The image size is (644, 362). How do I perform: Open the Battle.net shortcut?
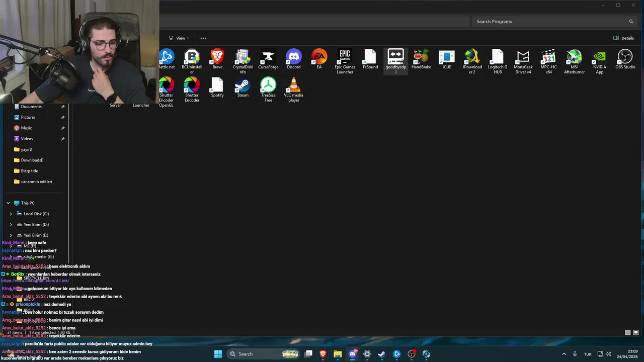[167, 59]
